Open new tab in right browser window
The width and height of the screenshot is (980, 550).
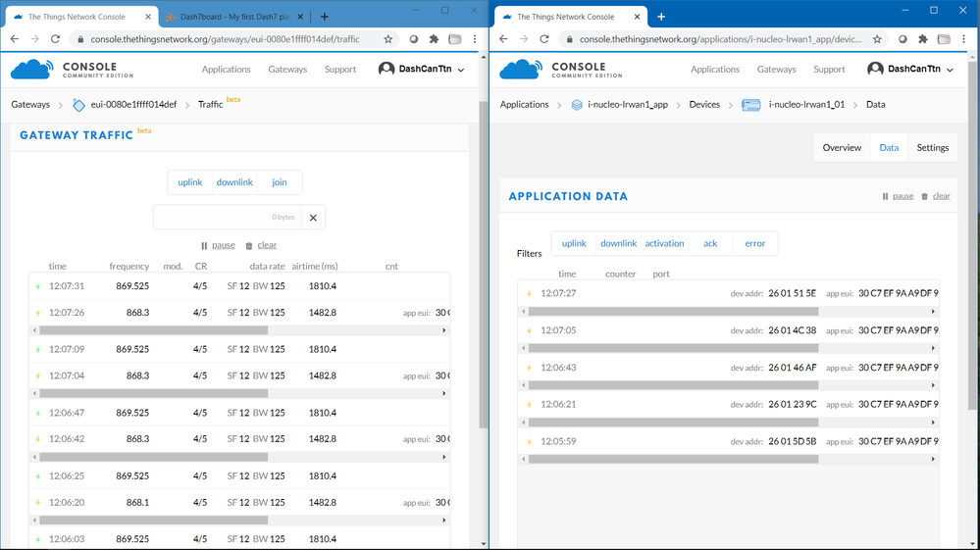661,17
